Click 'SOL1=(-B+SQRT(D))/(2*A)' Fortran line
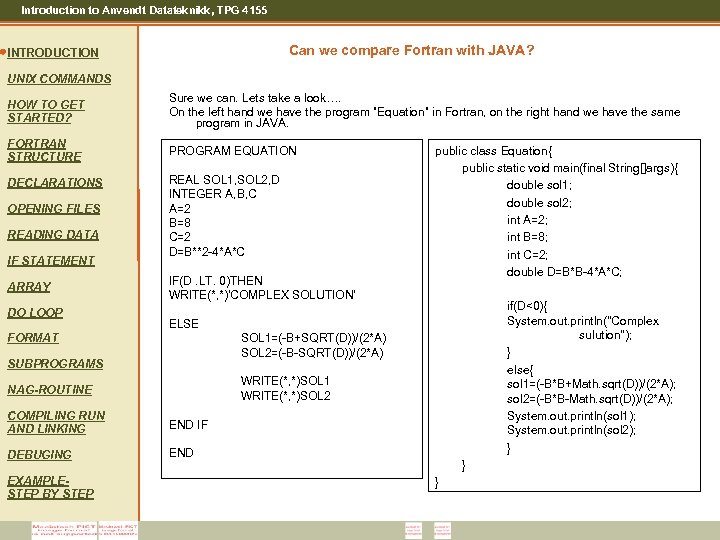The width and height of the screenshot is (720, 540). [x=314, y=338]
